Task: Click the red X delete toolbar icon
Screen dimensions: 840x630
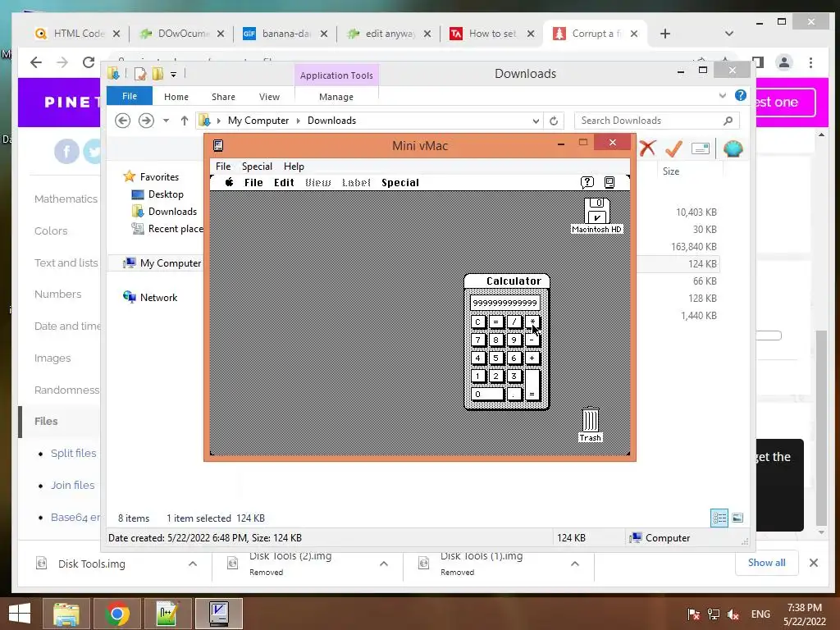Action: (x=648, y=148)
